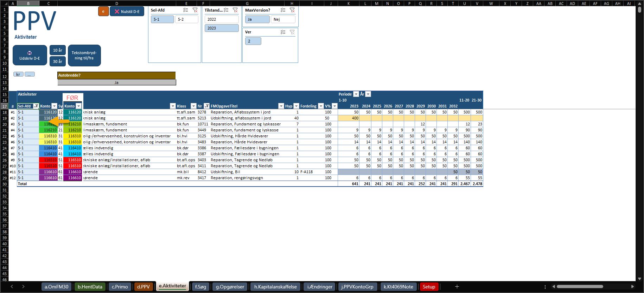Click the Udskriv D-E print button
This screenshot has height=293, width=644.
pos(30,55)
